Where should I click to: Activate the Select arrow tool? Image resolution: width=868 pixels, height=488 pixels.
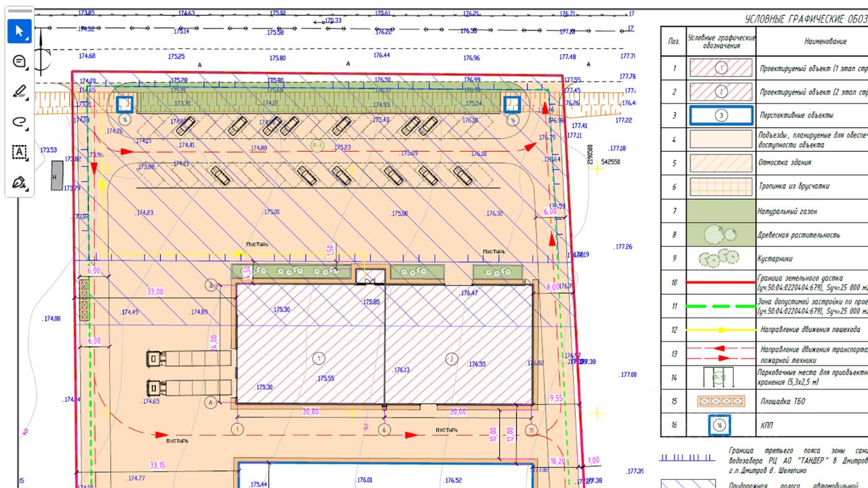tap(20, 31)
